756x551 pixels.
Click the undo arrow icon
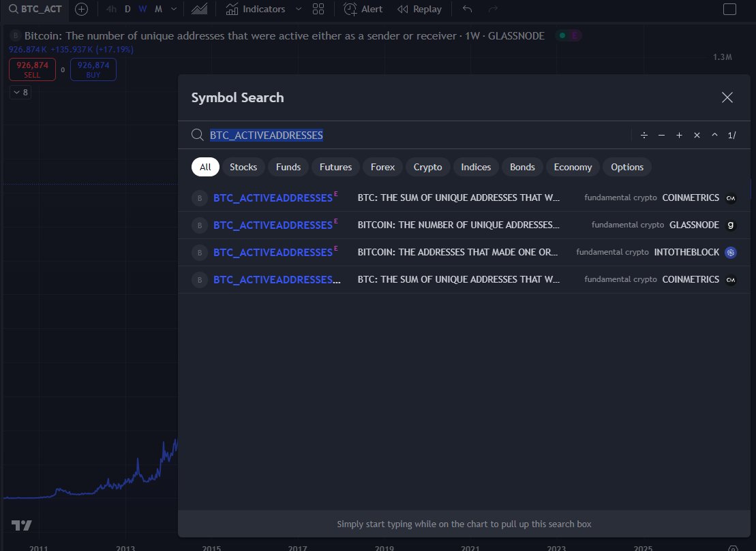click(x=467, y=9)
